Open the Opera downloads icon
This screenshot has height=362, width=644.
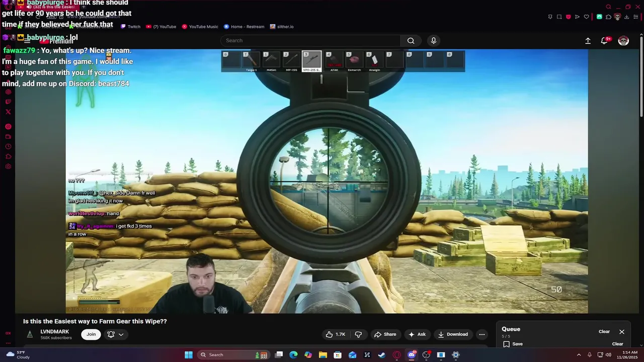[626, 17]
